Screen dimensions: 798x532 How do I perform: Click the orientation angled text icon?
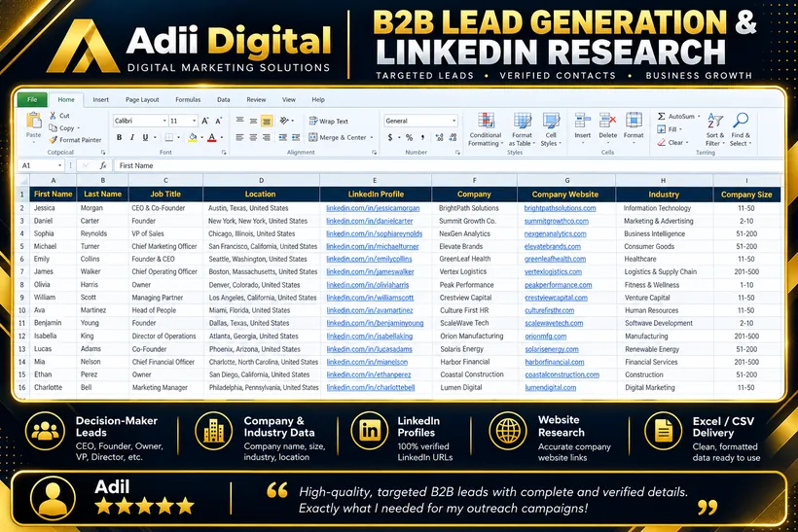point(284,121)
